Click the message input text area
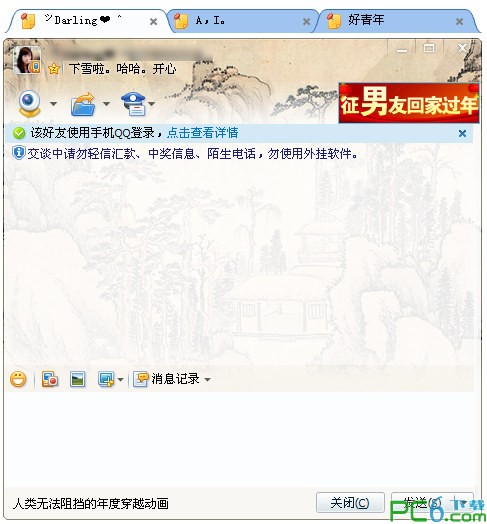The image size is (487, 524). (239, 439)
